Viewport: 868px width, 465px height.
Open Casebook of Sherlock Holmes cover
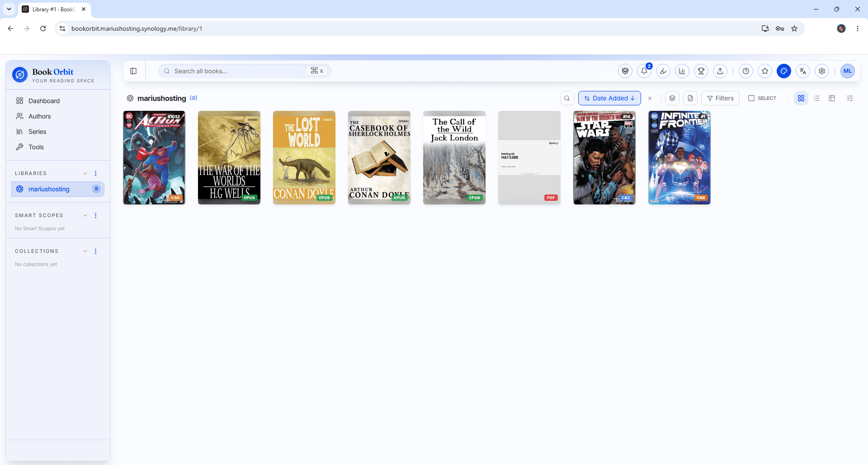(x=379, y=157)
